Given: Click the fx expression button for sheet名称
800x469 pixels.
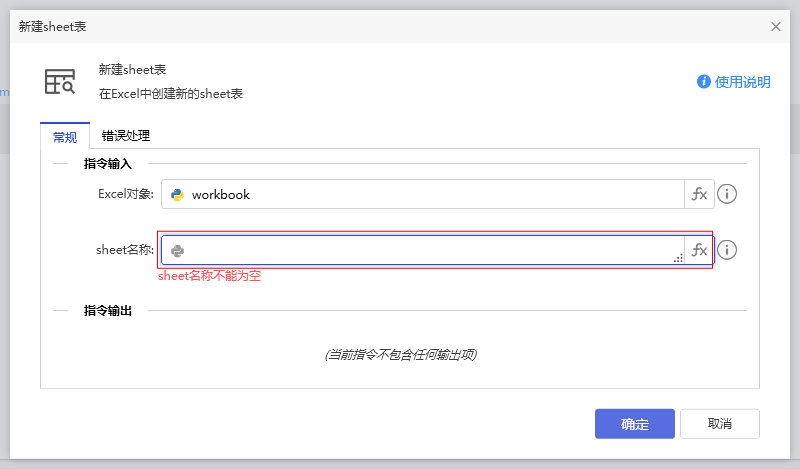Looking at the screenshot, I should pyautogui.click(x=699, y=250).
